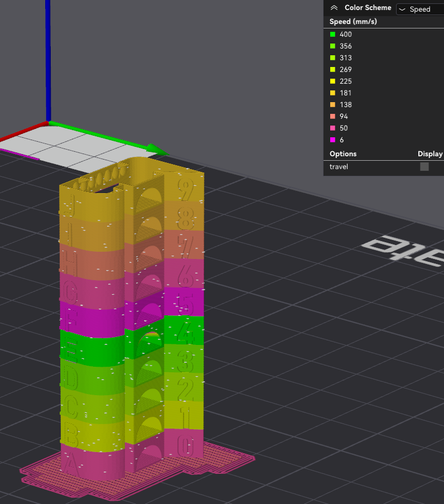The image size is (444, 504).
Task: Click the tower's letter A base segment
Action: 91,463
